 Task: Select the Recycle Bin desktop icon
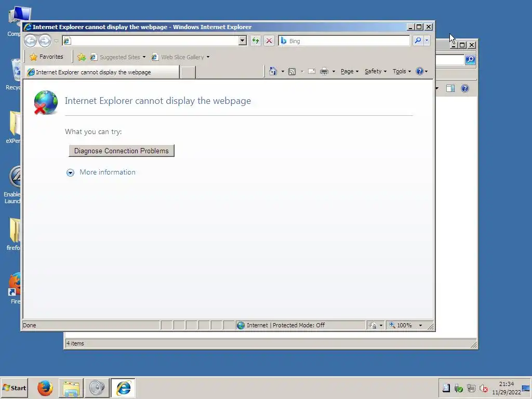coord(13,74)
